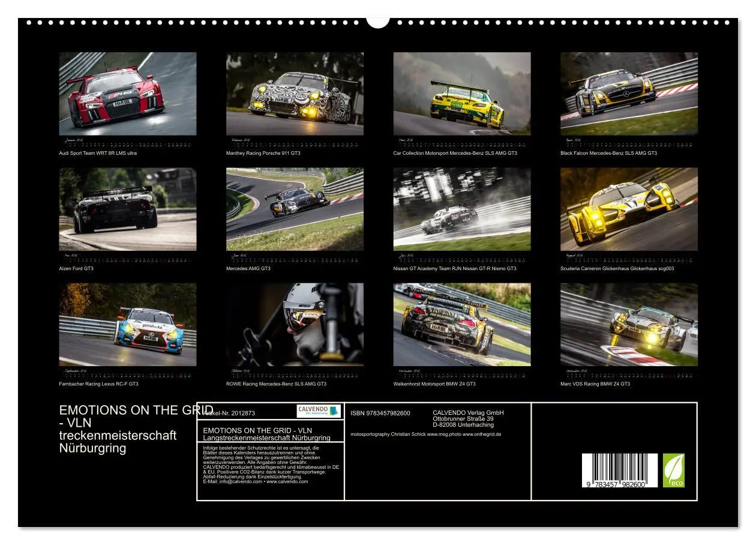The height and width of the screenshot is (545, 756).
Task: Click the caption 'Mercedes AMG GT3'
Action: [x=248, y=268]
